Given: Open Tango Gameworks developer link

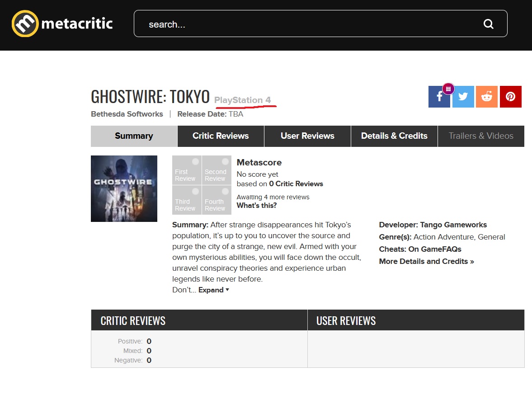Looking at the screenshot, I should (x=453, y=225).
